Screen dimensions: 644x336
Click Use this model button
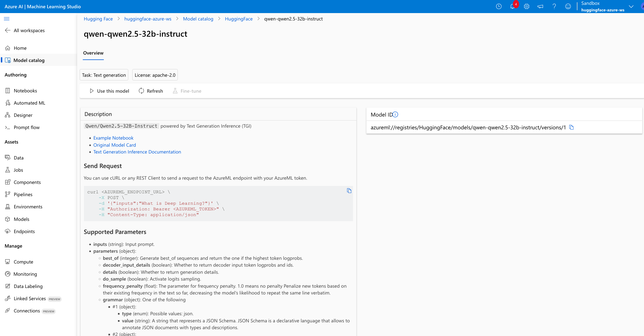(109, 91)
